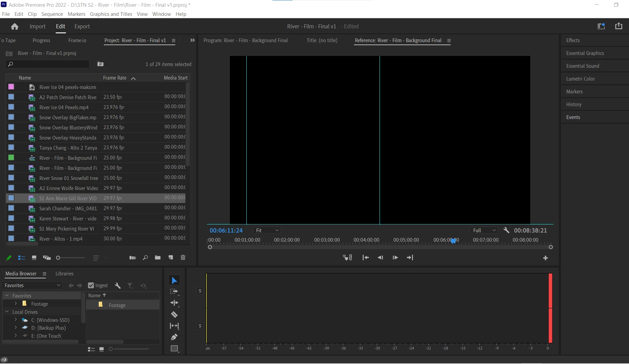The image size is (629, 364).
Task: Open the Graphics and Titles menu
Action: [x=111, y=14]
